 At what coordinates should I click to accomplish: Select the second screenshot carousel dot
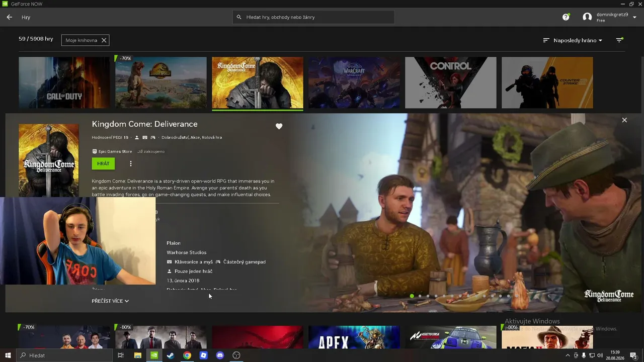[x=420, y=296]
